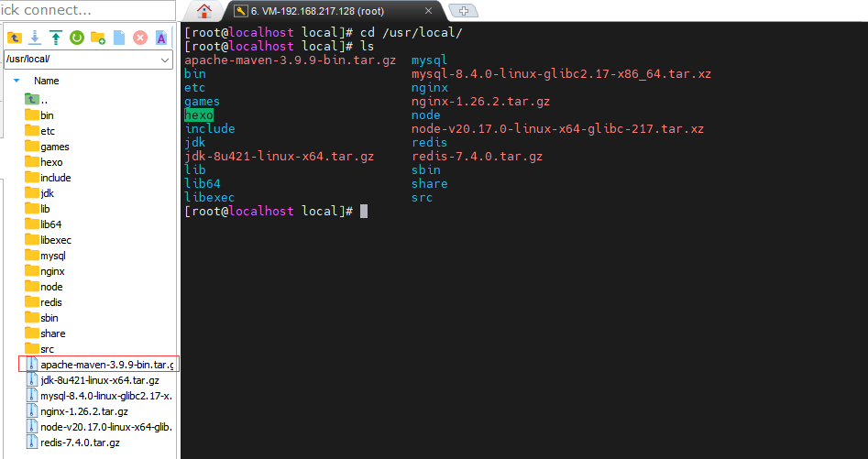Click sbin directory name in terminal output
The image size is (868, 459).
425,169
